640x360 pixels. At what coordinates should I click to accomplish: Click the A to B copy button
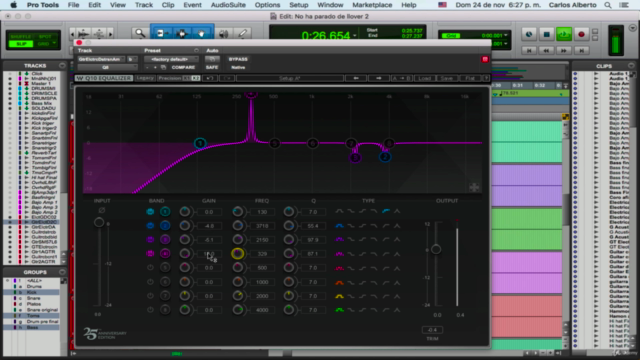[x=401, y=78]
